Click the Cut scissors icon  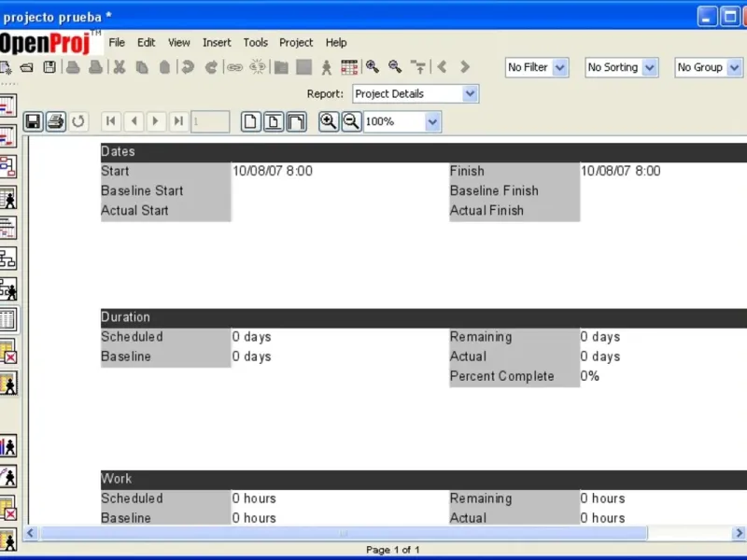(x=120, y=67)
